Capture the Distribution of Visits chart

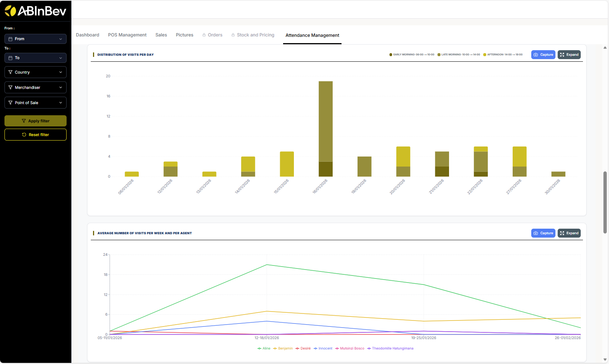pos(543,55)
